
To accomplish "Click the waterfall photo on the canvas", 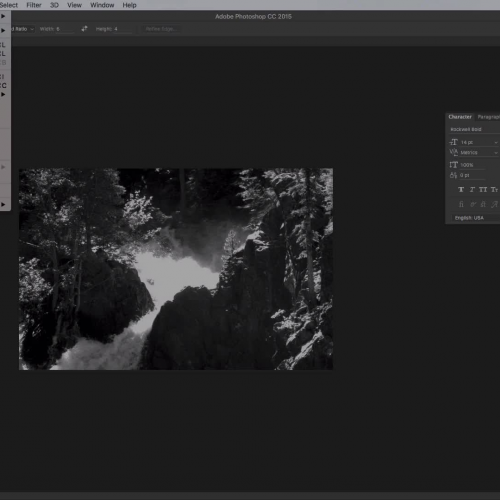I will tap(176, 269).
